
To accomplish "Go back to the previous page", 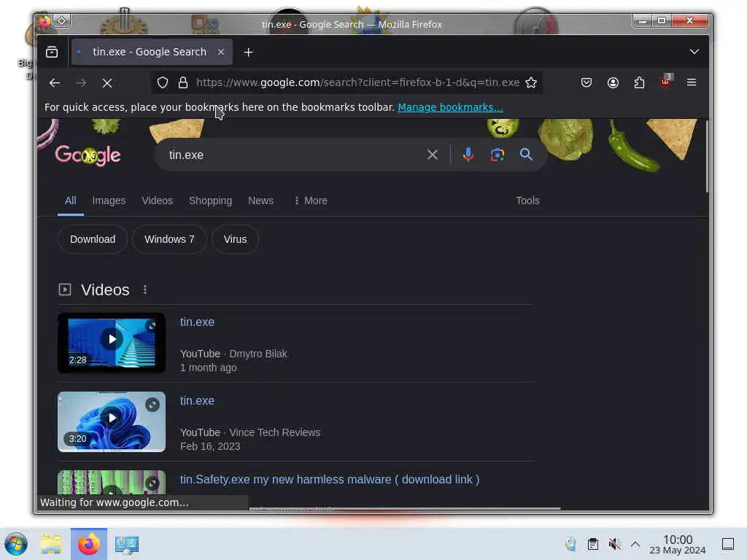I will pos(54,83).
